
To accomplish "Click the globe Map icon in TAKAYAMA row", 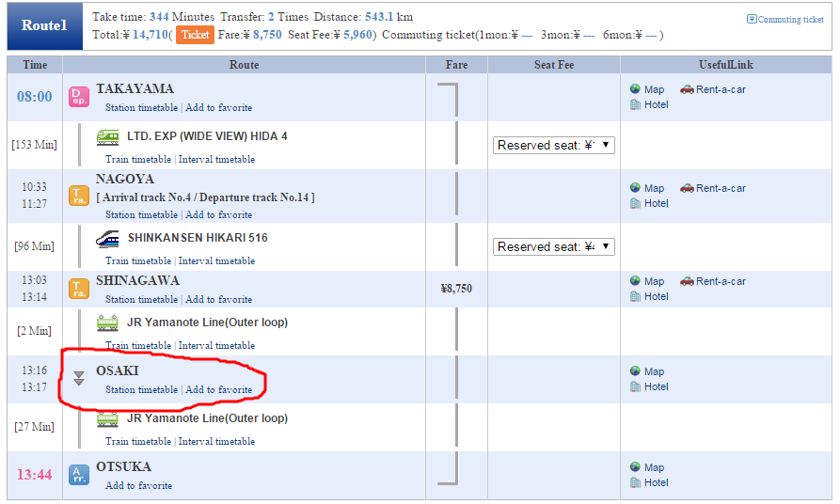I will 635,89.
